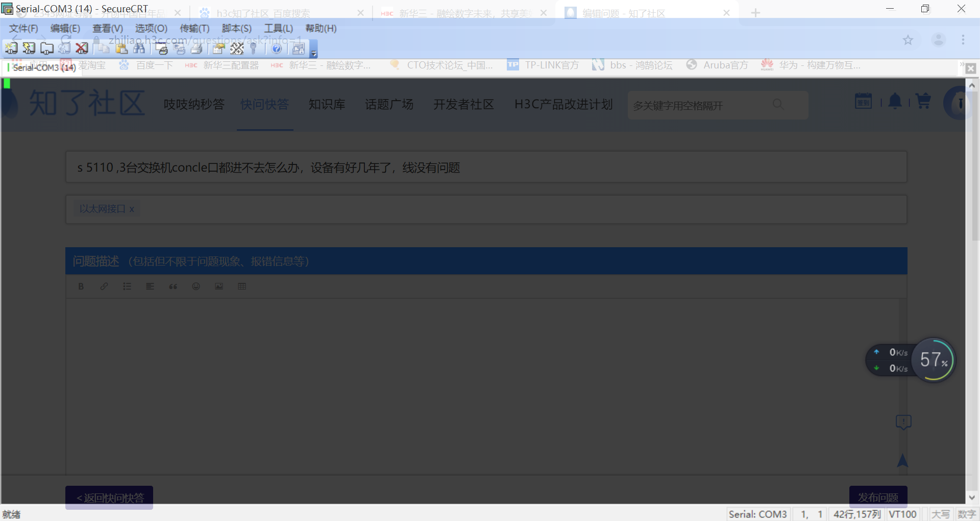The height and width of the screenshot is (521, 980).
Task: Open the 选项(O) menu
Action: (151, 29)
